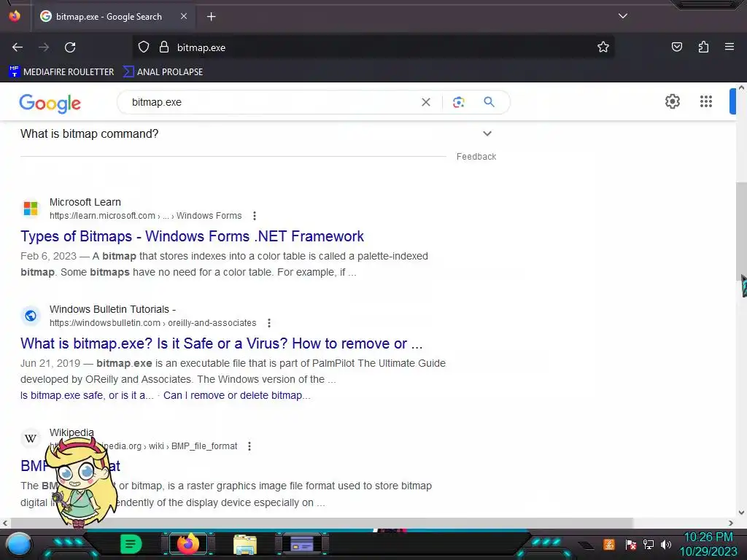The height and width of the screenshot is (560, 747).
Task: Click the volume speaker tray icon
Action: point(665,544)
